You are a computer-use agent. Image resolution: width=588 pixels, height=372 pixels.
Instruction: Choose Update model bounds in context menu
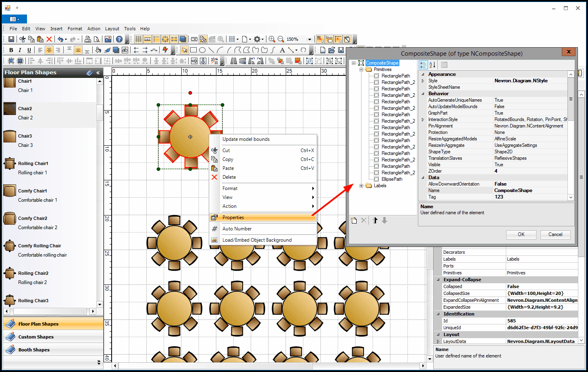point(263,139)
